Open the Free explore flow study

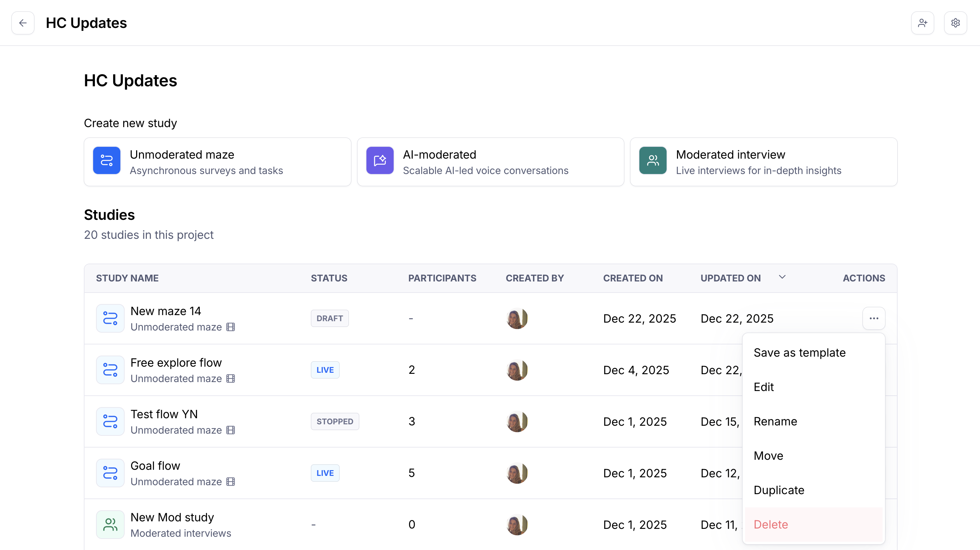[176, 362]
